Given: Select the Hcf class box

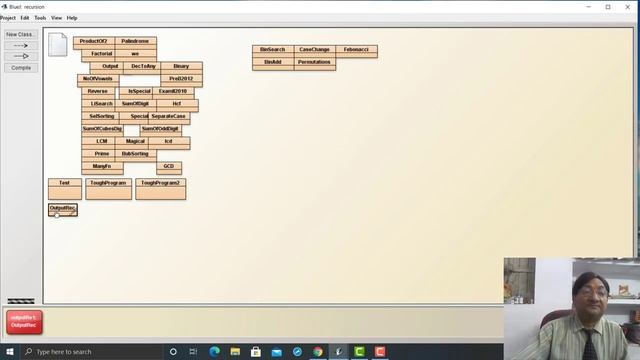Looking at the screenshot, I should (x=178, y=106).
